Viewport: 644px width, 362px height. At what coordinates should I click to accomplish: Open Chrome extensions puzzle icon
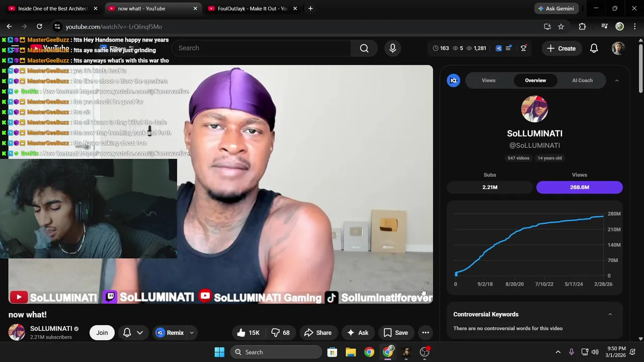582,27
